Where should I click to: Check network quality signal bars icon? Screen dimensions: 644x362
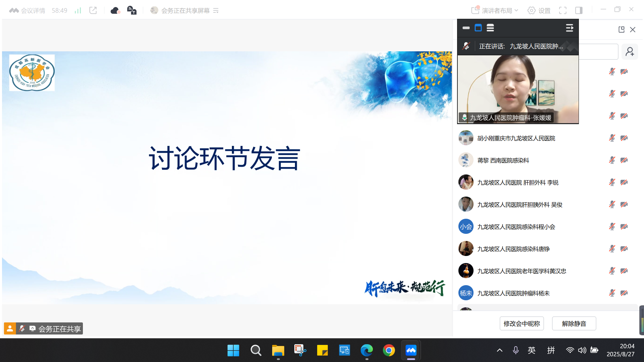tap(78, 10)
